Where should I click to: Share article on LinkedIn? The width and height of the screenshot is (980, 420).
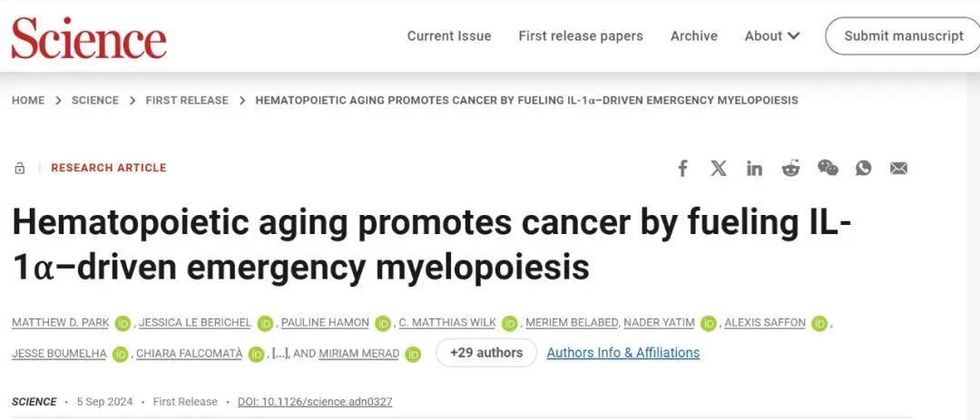(x=754, y=168)
